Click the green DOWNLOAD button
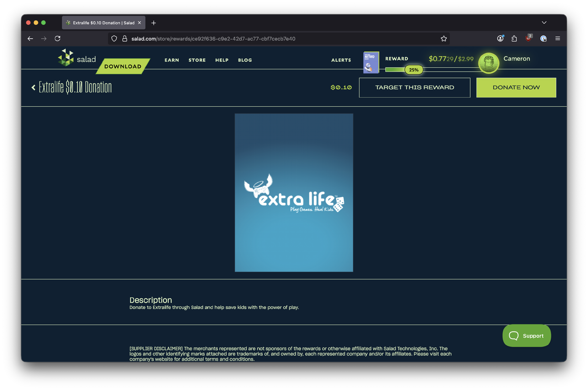This screenshot has width=588, height=390. pos(123,66)
